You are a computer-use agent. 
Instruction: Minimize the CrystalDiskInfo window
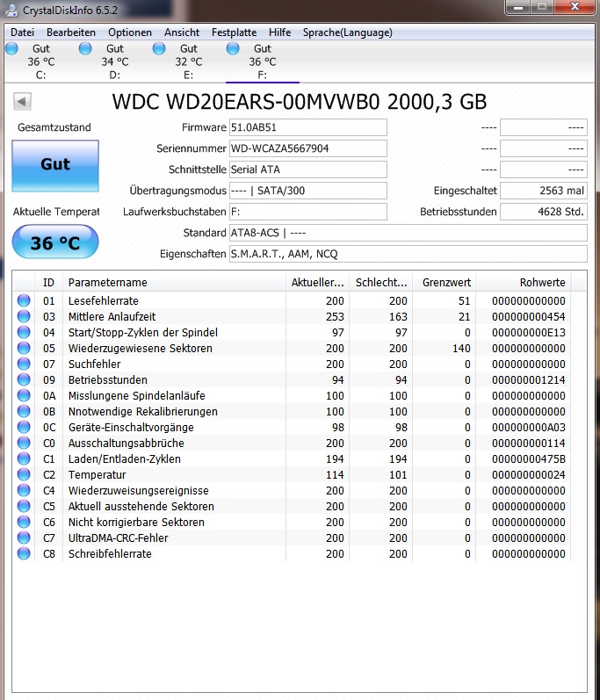click(518, 7)
